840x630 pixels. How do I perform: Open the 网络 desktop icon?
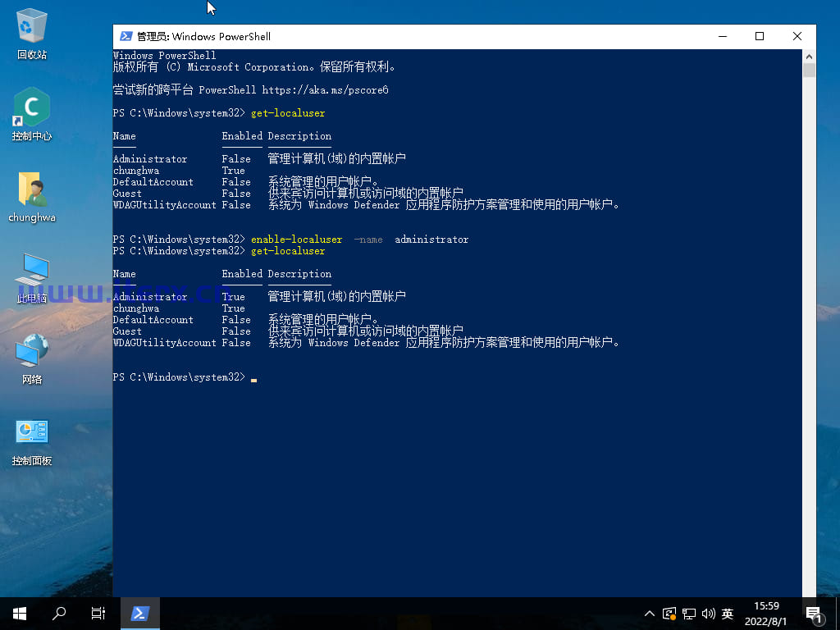coord(32,359)
